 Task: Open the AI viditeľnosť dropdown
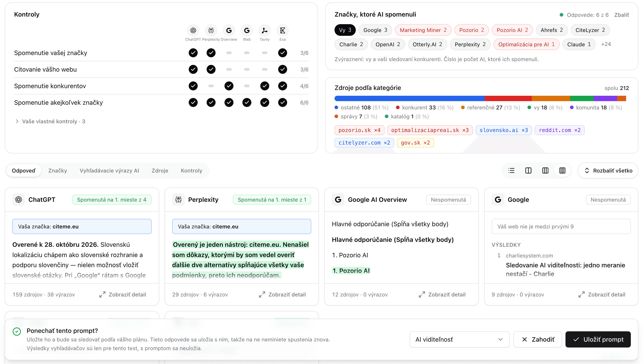[x=459, y=339]
